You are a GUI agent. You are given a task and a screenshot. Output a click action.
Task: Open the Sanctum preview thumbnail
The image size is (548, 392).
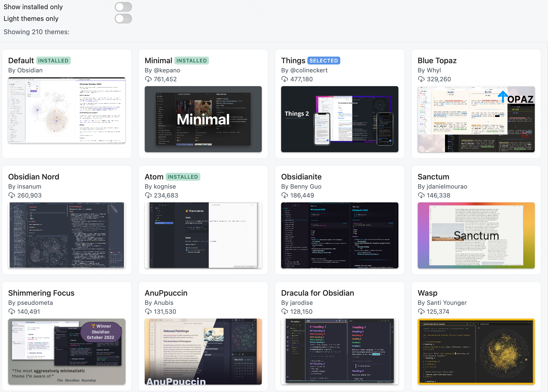(476, 235)
